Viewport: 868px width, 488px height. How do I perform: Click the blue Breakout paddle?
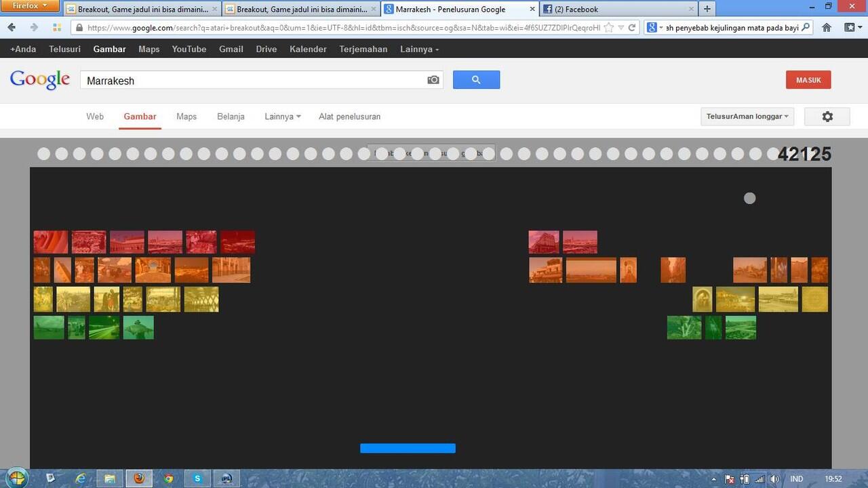coord(408,448)
